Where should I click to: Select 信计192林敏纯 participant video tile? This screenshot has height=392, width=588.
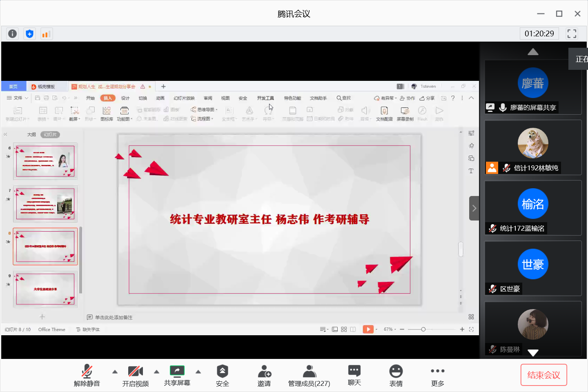coord(533,147)
